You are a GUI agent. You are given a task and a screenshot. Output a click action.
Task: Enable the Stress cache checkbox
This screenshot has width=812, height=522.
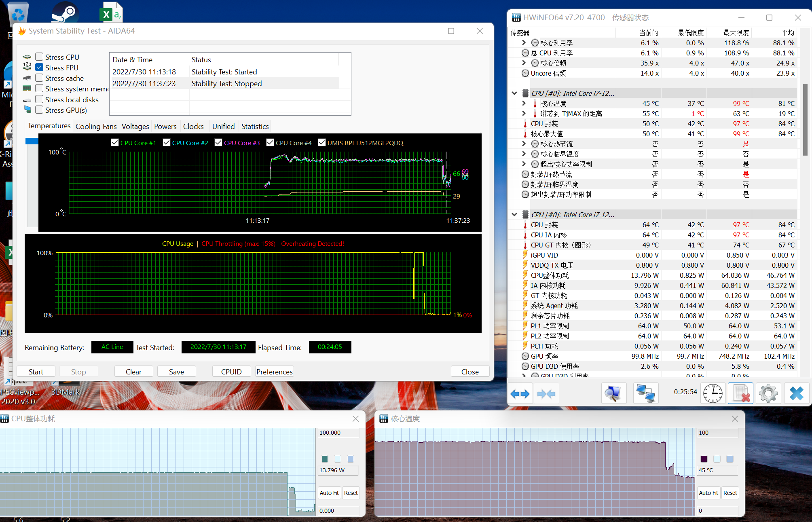pyautogui.click(x=39, y=78)
